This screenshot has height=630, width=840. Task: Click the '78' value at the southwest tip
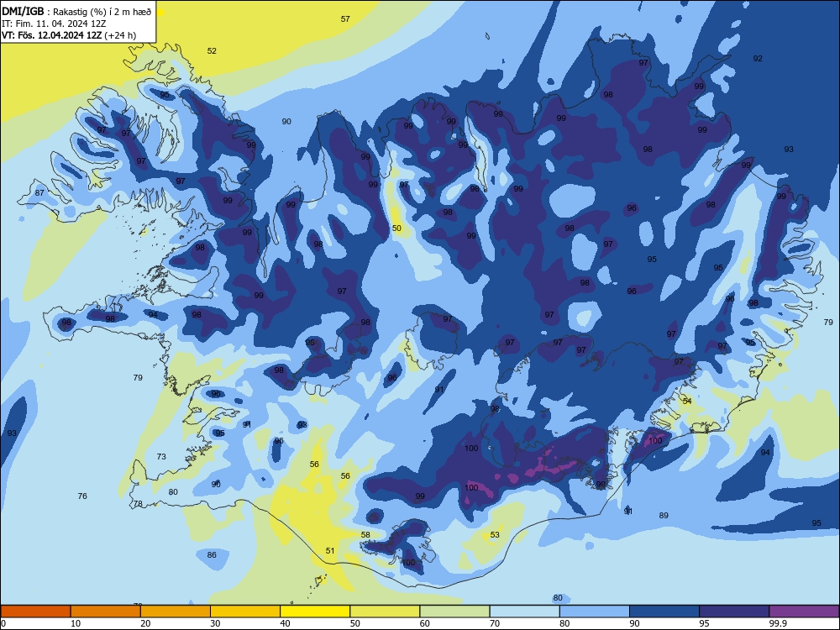pos(139,503)
